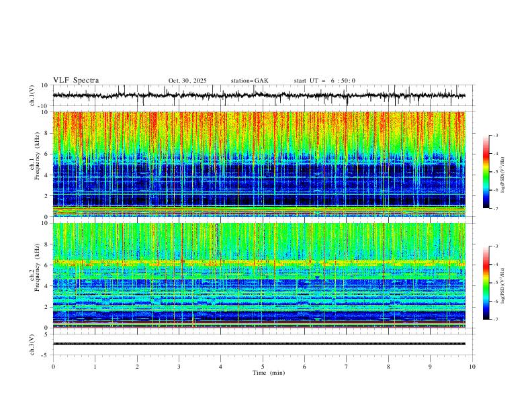This screenshot has width=532, height=411.
Task: Click the lower color bar for ch.2
Action: (x=486, y=283)
